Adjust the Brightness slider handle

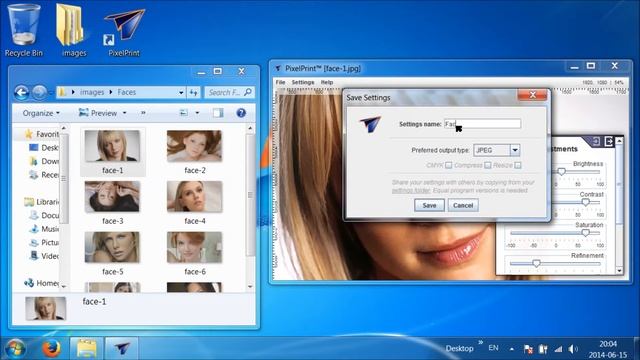point(562,172)
